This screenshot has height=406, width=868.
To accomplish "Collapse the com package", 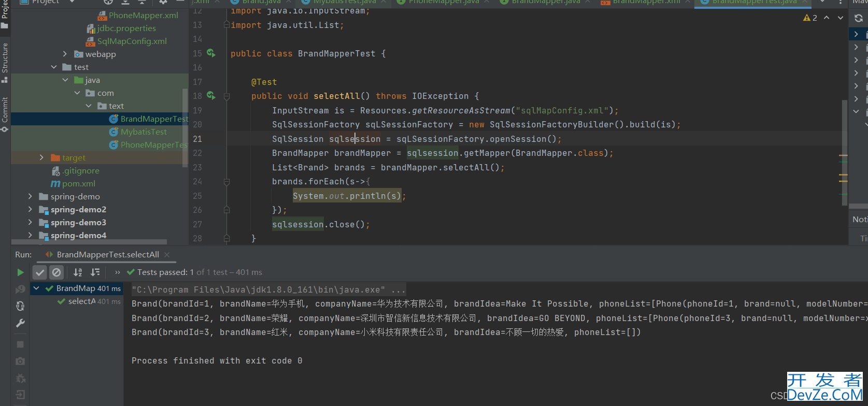I will point(77,93).
